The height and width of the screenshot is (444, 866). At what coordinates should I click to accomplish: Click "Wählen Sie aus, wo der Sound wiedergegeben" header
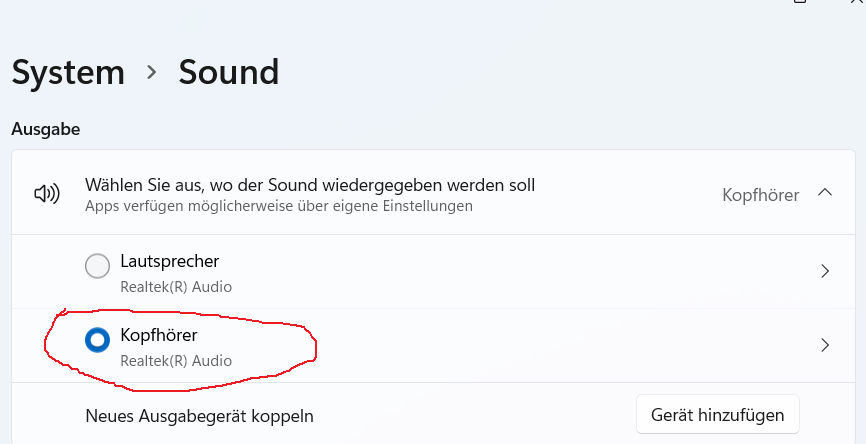pos(310,185)
